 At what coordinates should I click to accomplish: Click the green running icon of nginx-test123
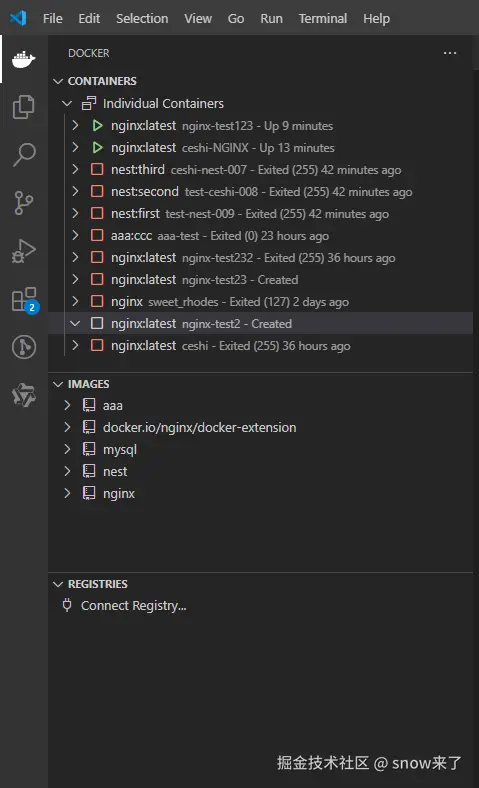(x=98, y=126)
